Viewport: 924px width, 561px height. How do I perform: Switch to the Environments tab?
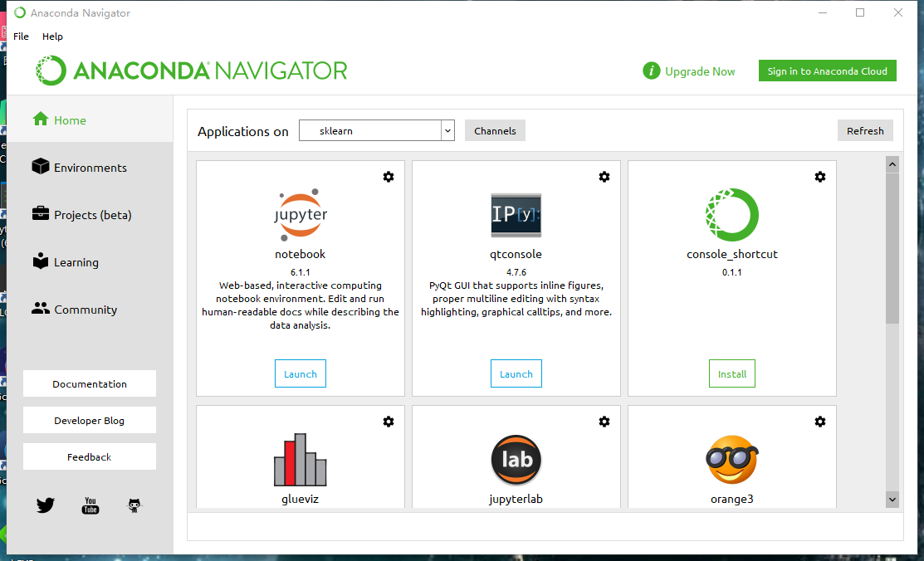pos(90,168)
